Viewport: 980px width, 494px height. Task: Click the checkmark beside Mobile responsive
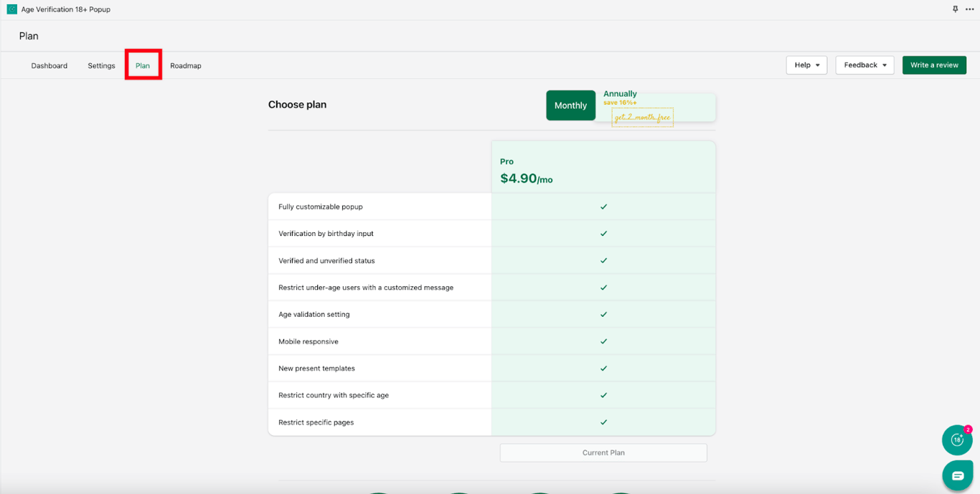pos(603,341)
